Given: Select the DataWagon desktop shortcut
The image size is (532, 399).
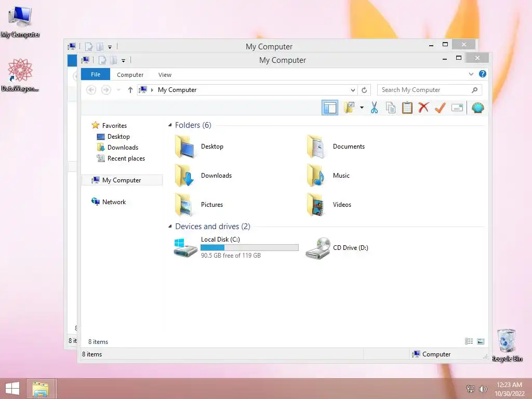Looking at the screenshot, I should 20,75.
